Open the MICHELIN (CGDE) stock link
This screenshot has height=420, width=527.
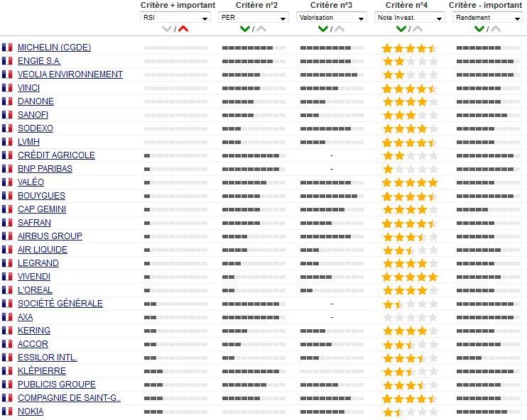tap(55, 48)
